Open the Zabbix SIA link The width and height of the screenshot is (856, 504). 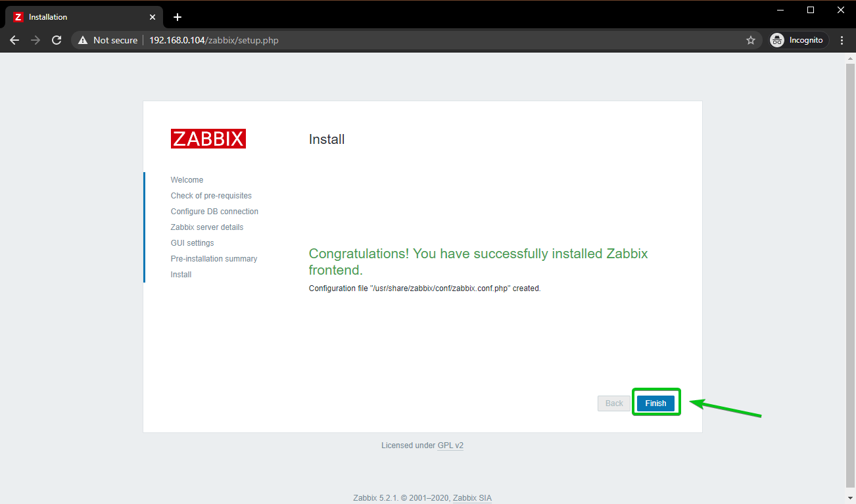pyautogui.click(x=471, y=498)
